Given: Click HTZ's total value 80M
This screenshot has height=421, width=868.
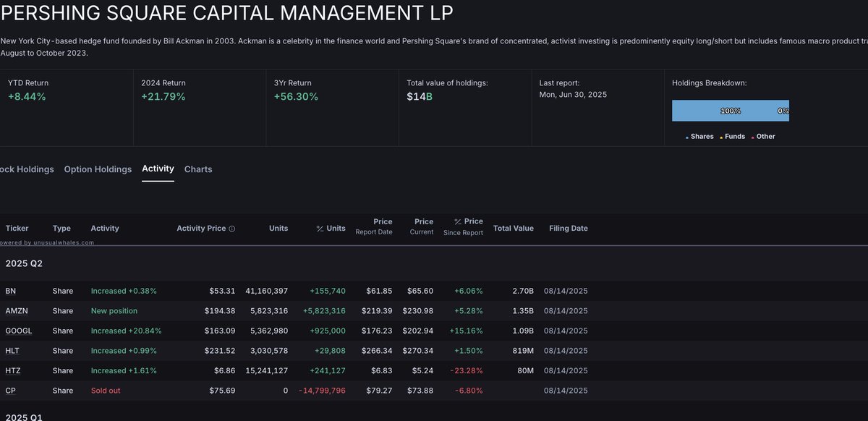Looking at the screenshot, I should point(525,370).
